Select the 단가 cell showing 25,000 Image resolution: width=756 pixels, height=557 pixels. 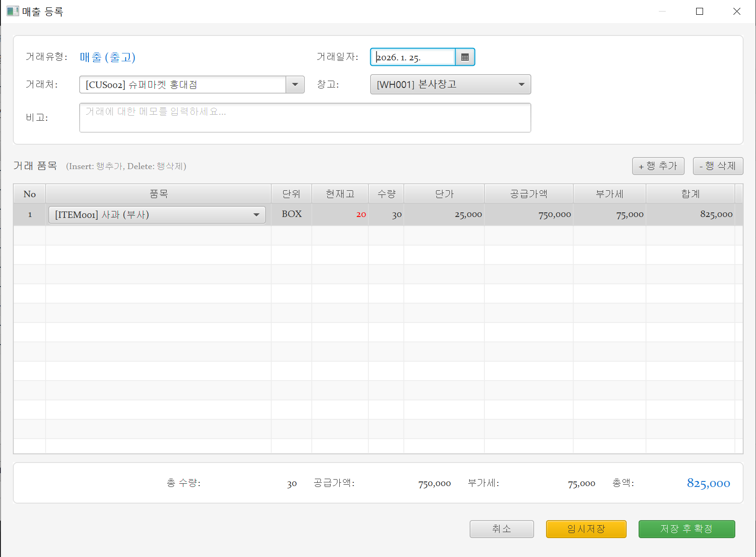coord(444,215)
